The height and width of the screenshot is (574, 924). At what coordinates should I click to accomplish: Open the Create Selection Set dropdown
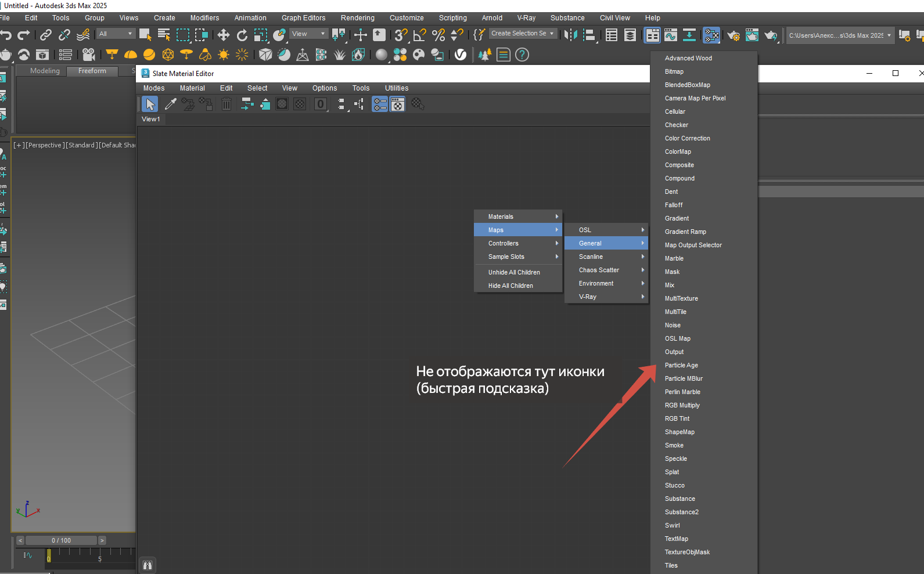tap(522, 34)
